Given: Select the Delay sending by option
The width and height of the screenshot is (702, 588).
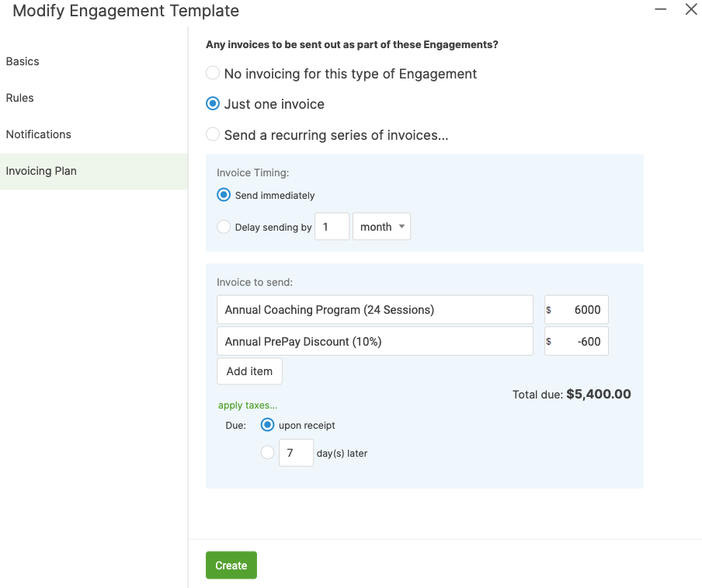Looking at the screenshot, I should click(224, 228).
